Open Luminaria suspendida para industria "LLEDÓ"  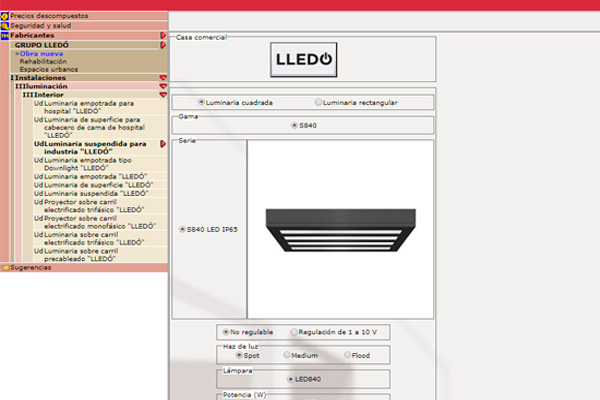95,148
